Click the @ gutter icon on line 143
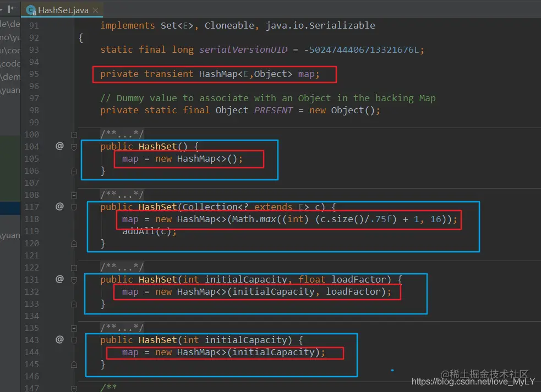Viewport: 541px width, 392px height. [x=59, y=339]
